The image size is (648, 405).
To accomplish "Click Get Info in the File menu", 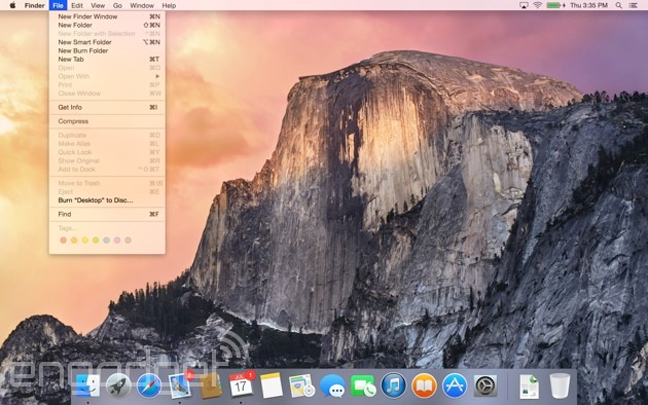I will [70, 107].
